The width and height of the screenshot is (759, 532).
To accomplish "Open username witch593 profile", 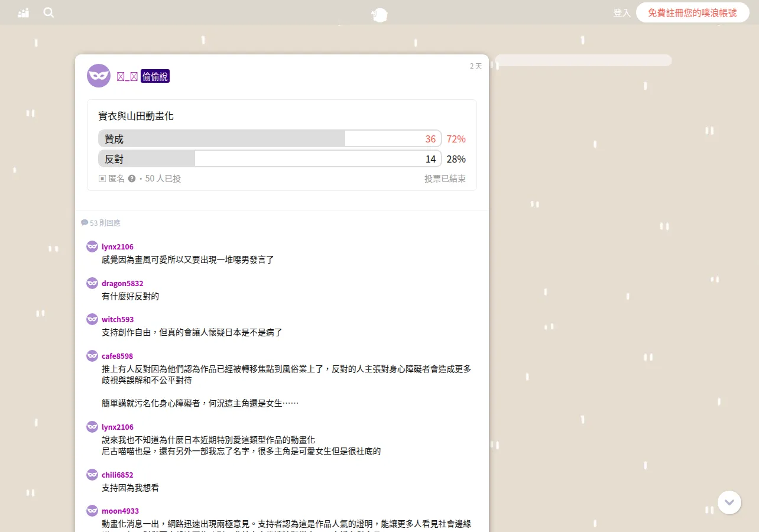I will point(118,319).
